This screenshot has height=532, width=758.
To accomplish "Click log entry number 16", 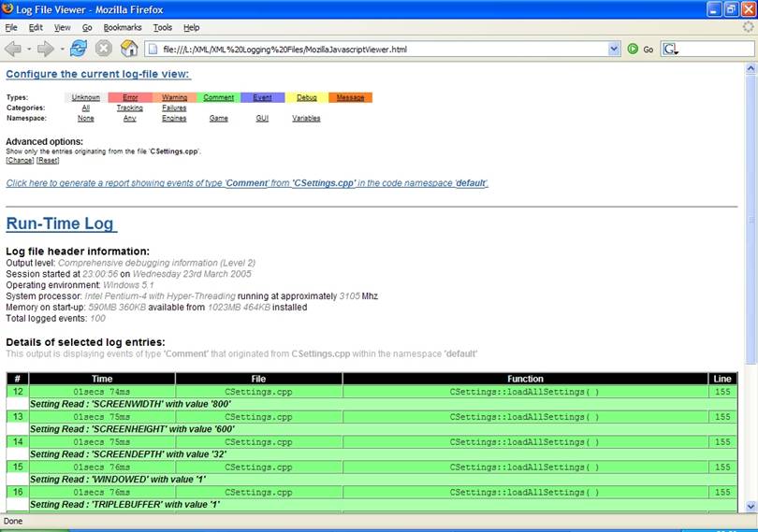I will pyautogui.click(x=18, y=492).
